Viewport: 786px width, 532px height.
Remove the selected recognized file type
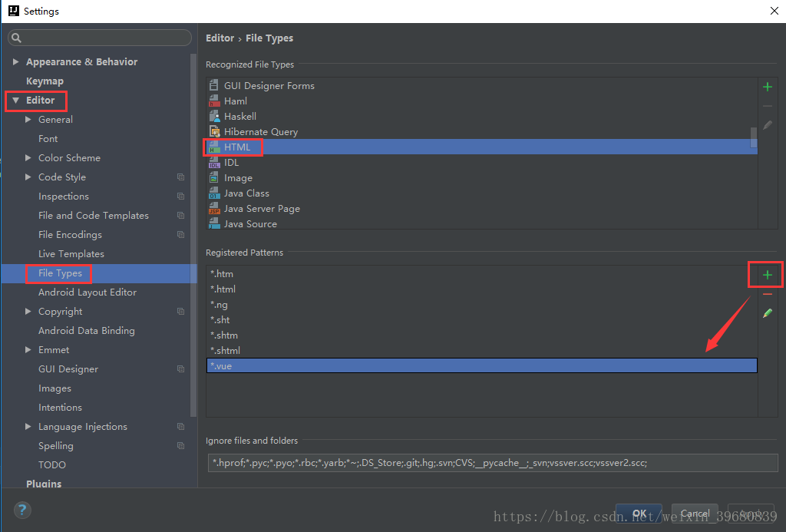[767, 106]
